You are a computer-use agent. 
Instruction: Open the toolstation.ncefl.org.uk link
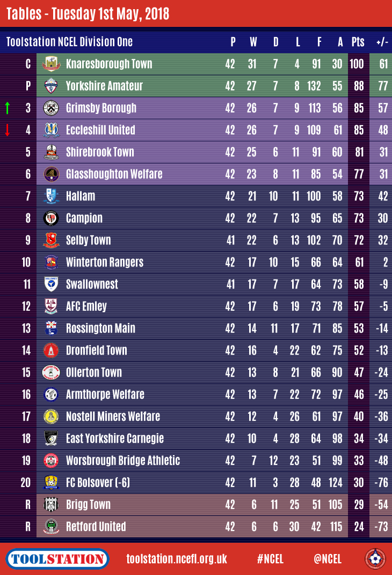pyautogui.click(x=177, y=559)
